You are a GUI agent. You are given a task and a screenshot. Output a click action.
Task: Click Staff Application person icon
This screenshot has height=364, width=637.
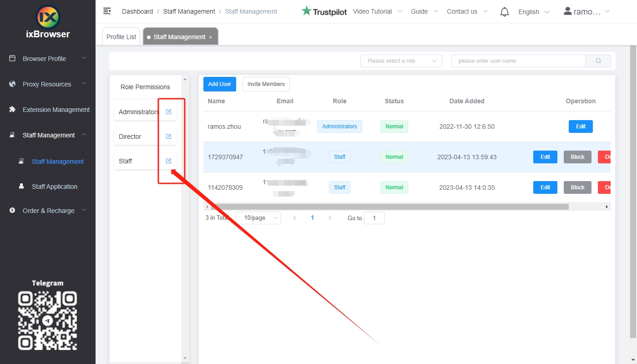(21, 187)
